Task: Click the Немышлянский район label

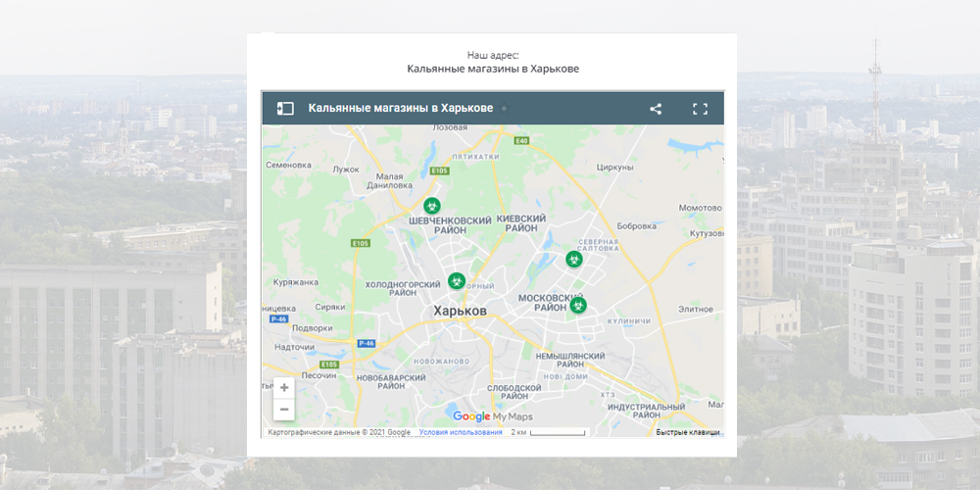Action: coord(570,360)
